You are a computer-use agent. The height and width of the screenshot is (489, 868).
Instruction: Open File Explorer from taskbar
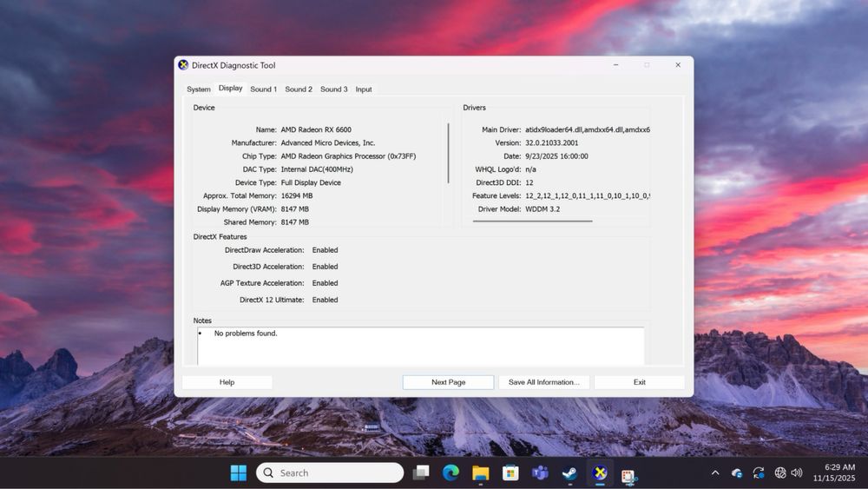pos(481,473)
